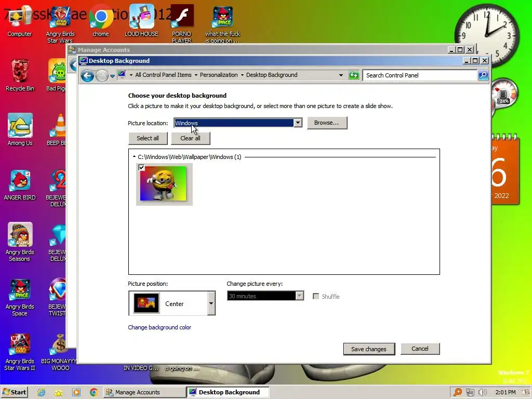The image size is (532, 399).
Task: Click the calendar gadget showing 2022
Action: click(x=505, y=169)
